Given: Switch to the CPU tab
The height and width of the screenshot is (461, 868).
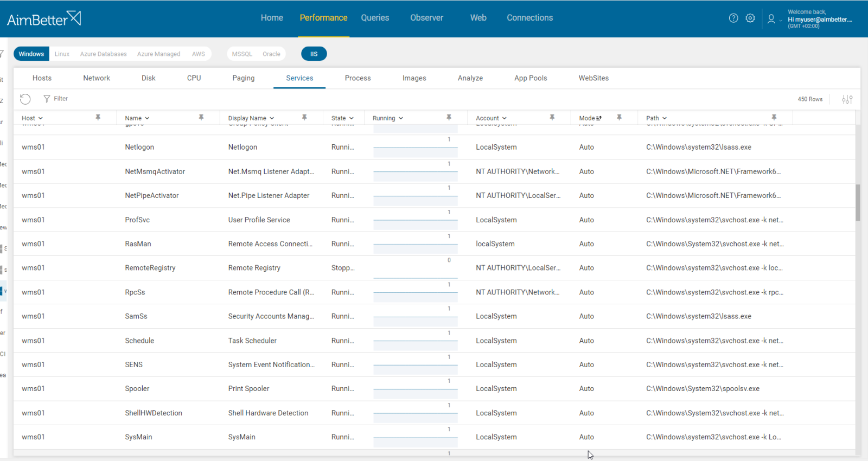Looking at the screenshot, I should (x=194, y=78).
